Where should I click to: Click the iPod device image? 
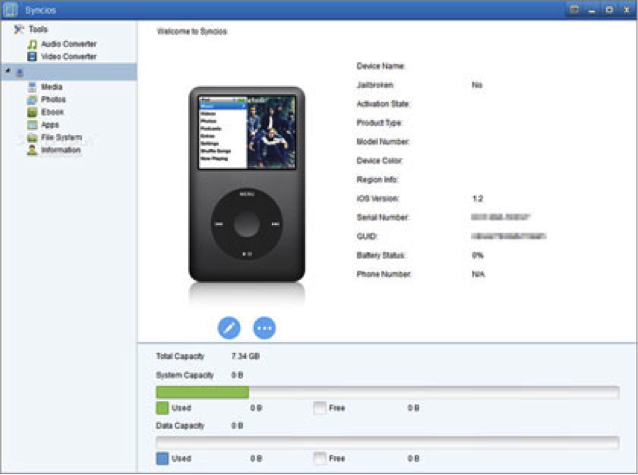pos(247,184)
